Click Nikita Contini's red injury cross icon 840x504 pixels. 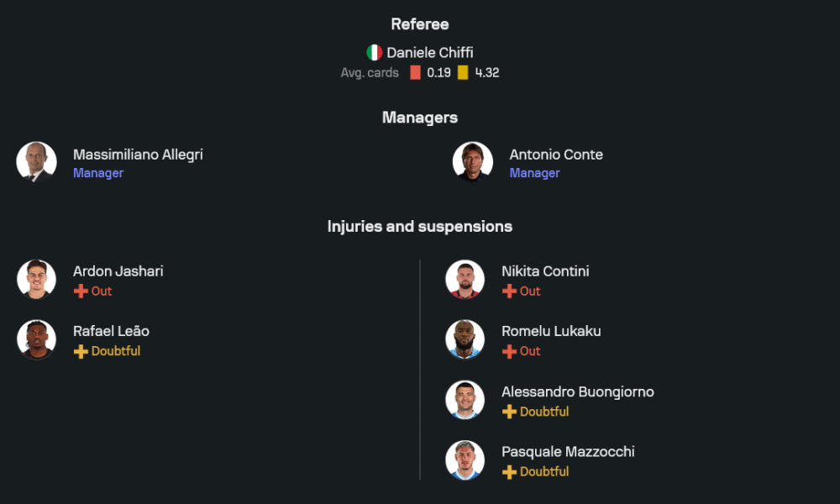[x=509, y=291]
